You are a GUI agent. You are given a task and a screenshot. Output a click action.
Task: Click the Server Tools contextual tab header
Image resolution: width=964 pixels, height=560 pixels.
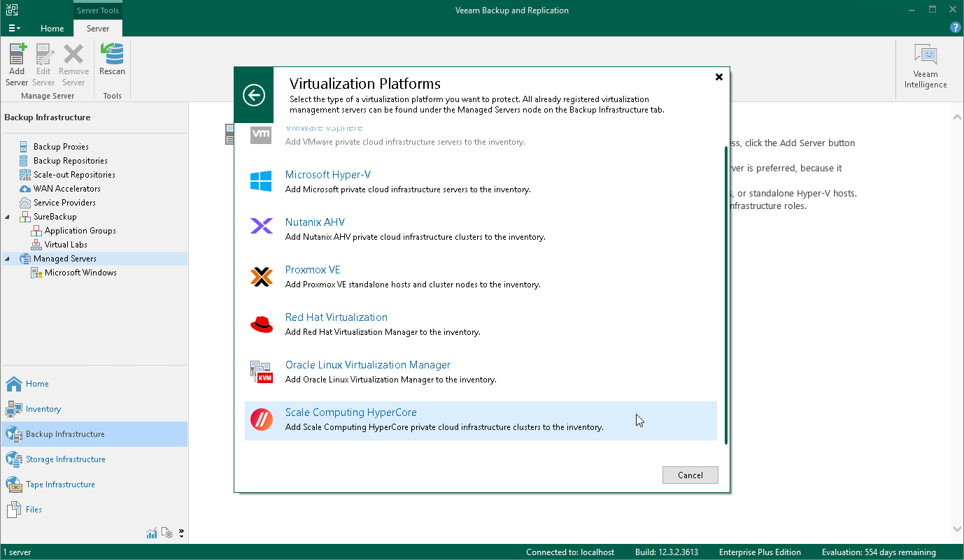click(x=98, y=10)
